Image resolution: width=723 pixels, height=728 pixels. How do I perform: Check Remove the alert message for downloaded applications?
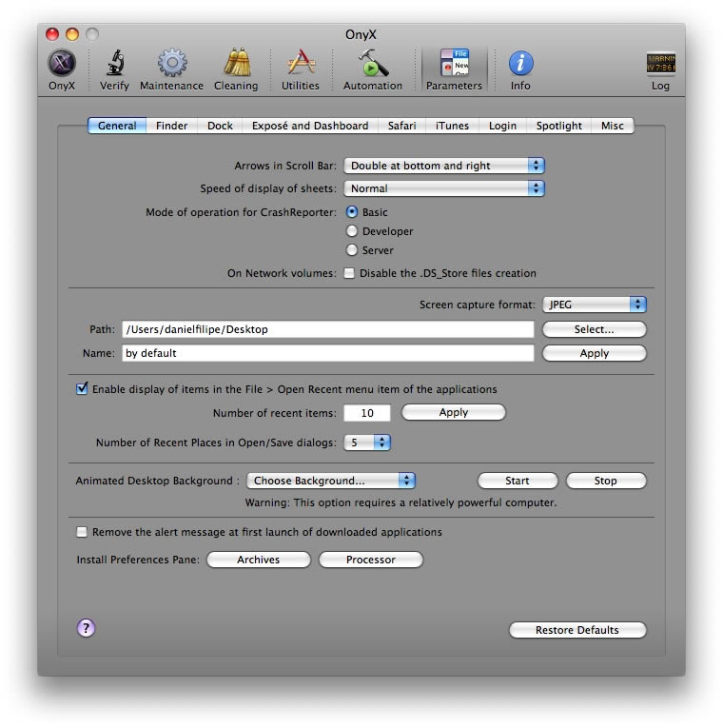point(82,532)
